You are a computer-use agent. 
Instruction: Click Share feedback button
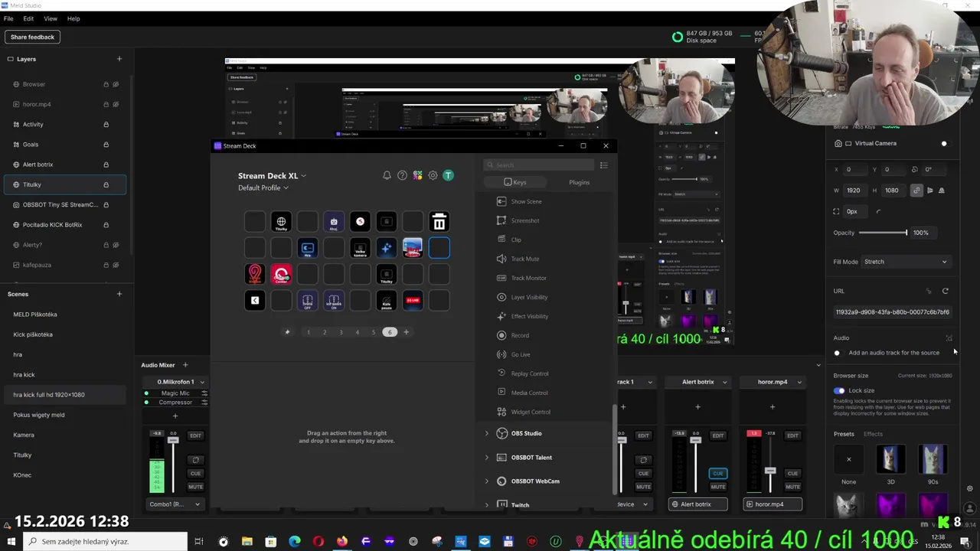[x=32, y=37]
